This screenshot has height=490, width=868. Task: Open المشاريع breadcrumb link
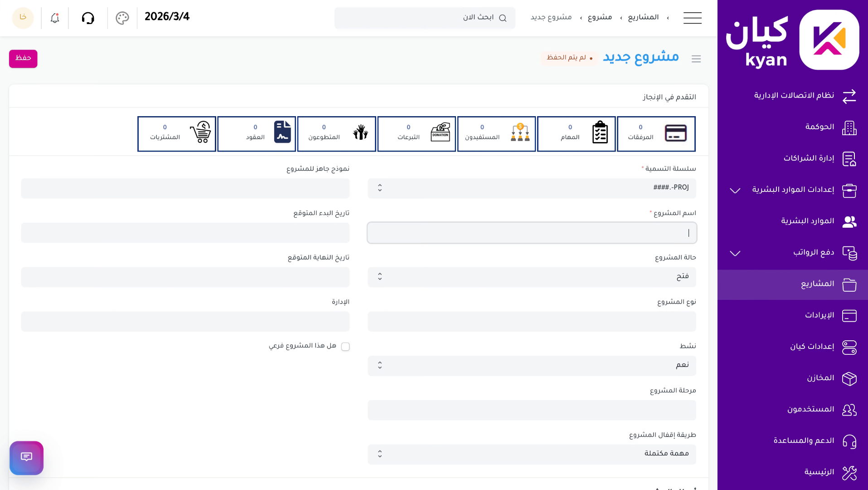[x=643, y=17]
